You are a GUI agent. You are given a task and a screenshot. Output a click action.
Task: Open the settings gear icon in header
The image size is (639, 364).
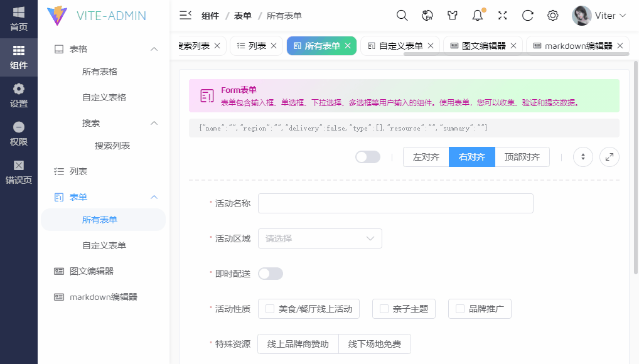pyautogui.click(x=552, y=16)
